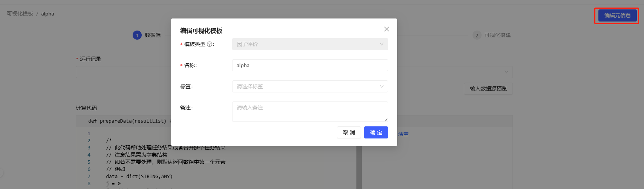The height and width of the screenshot is (189, 644).
Task: Click the 编辑元信息 button
Action: (x=617, y=15)
